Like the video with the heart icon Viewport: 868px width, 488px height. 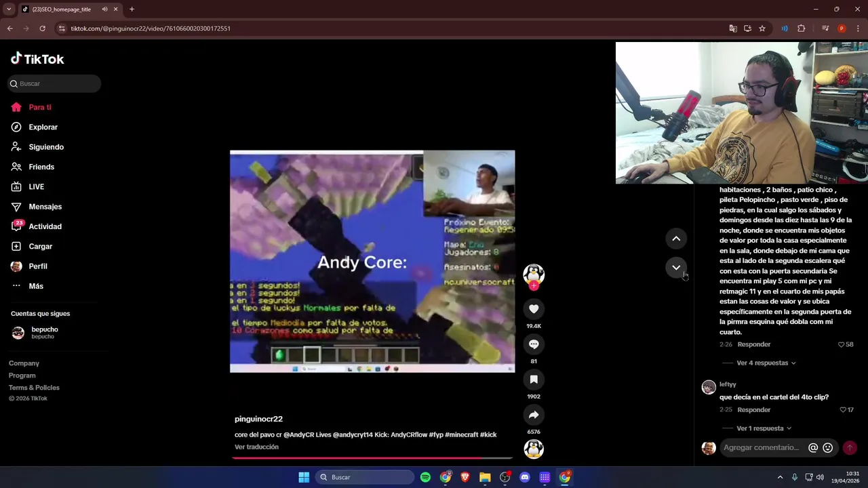tap(534, 309)
